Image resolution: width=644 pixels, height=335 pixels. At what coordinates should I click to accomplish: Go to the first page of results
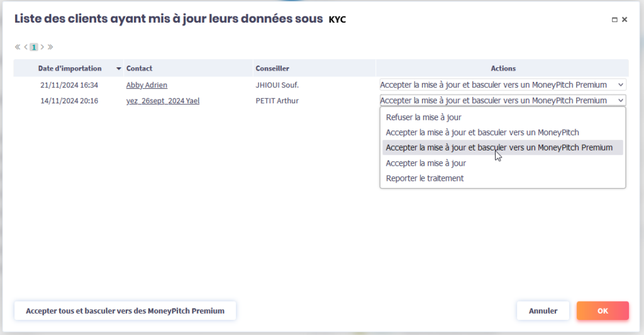click(x=18, y=47)
